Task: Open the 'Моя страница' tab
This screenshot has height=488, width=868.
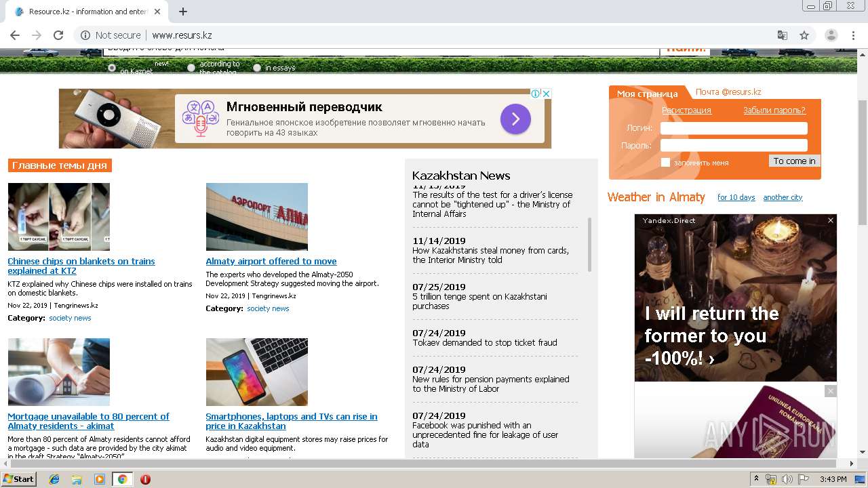Action: click(648, 94)
